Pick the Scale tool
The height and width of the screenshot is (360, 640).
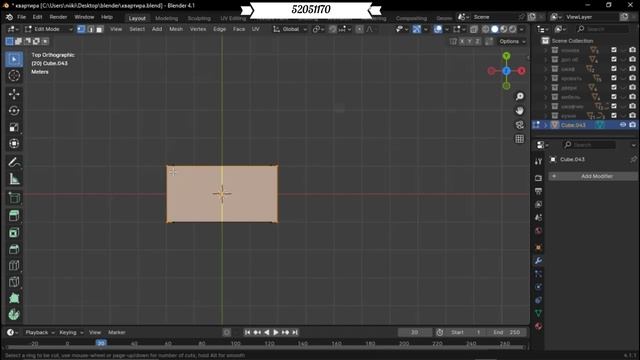tap(14, 127)
